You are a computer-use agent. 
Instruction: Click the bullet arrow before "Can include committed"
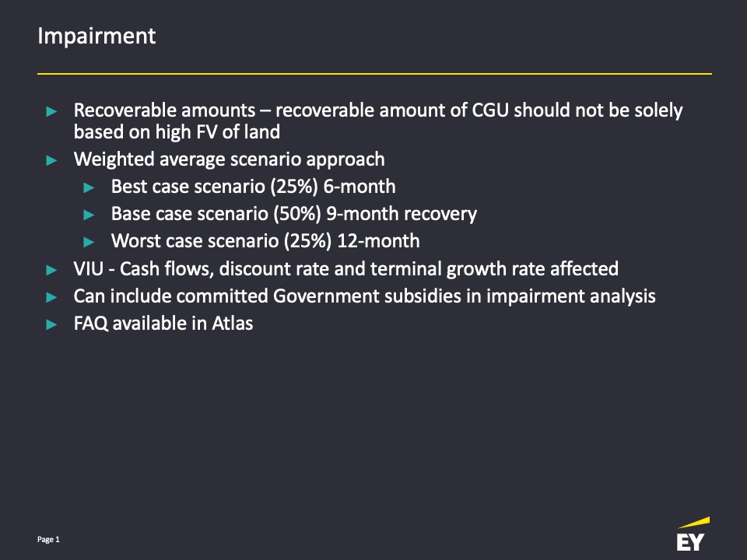coord(52,297)
